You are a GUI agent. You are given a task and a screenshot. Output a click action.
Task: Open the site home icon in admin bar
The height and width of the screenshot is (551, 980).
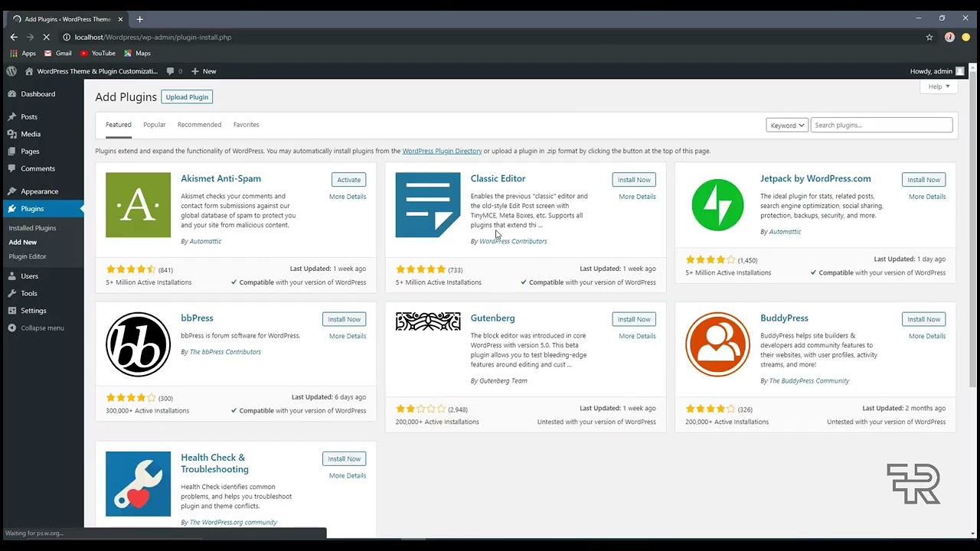(29, 71)
